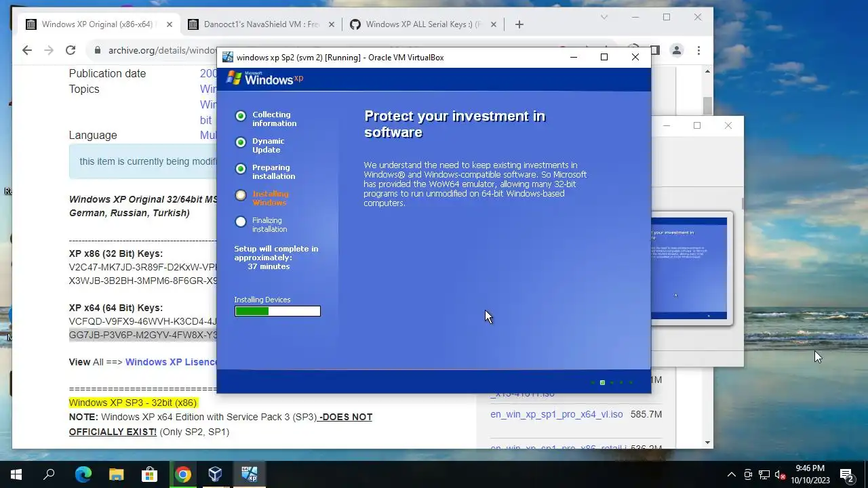Click the XP x86 (32 Bit) Keys heading
The image size is (868, 488).
click(x=116, y=253)
